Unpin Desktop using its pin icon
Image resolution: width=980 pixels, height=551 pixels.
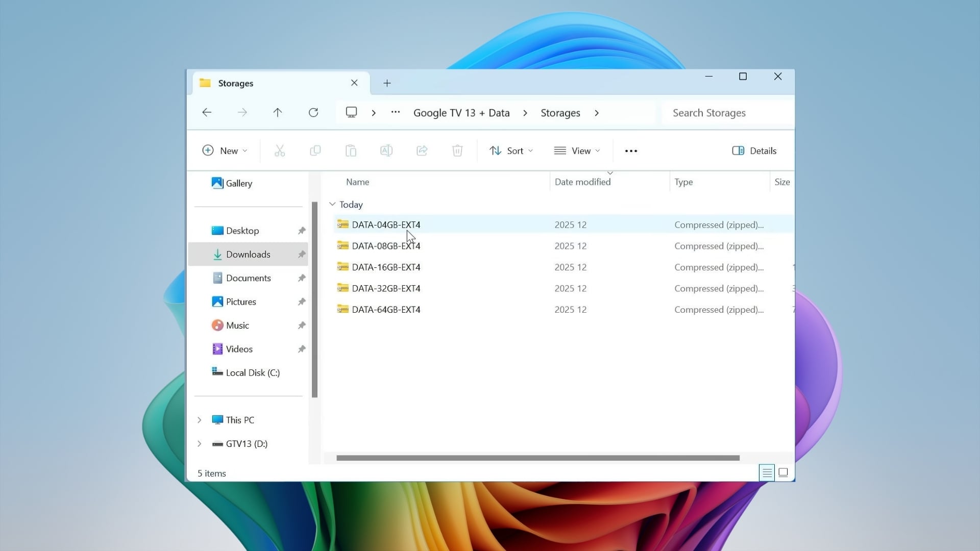pos(302,231)
